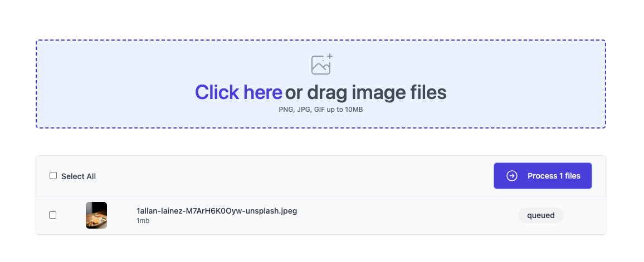The width and height of the screenshot is (644, 262).
Task: Open file picker via "Click here" link
Action: pyautogui.click(x=238, y=92)
